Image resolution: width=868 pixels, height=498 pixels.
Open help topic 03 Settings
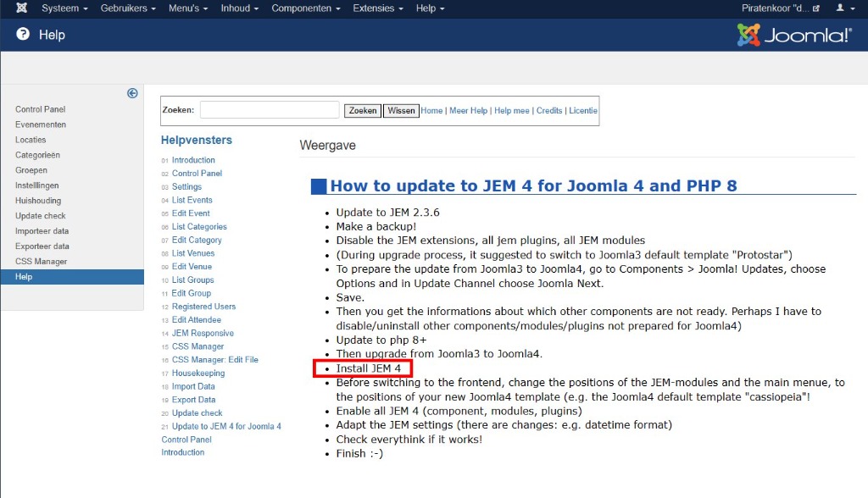(186, 186)
